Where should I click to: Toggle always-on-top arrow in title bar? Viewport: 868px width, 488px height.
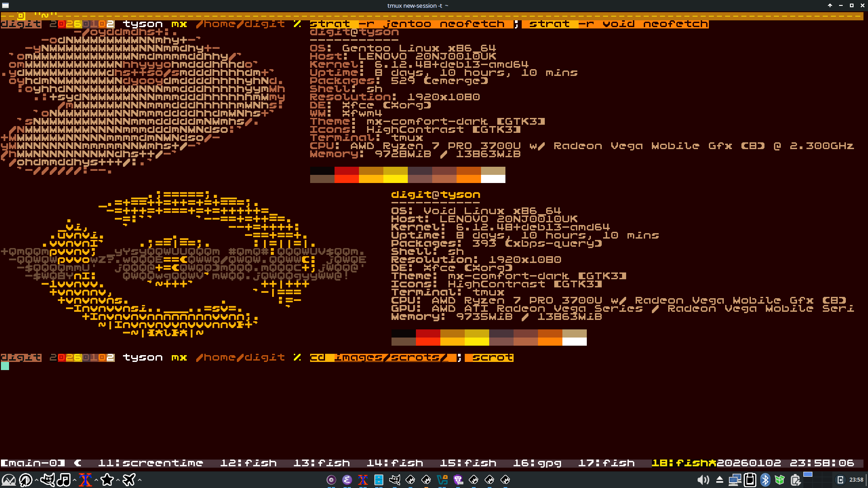click(830, 5)
